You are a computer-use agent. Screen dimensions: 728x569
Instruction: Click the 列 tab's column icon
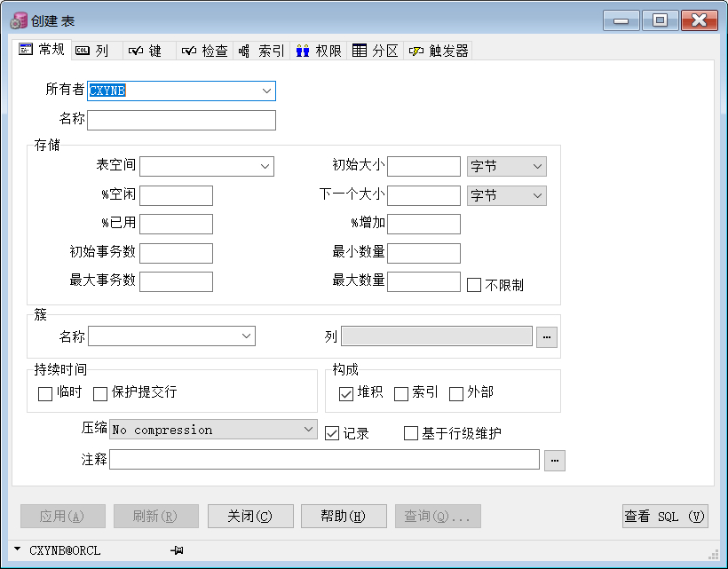tap(83, 51)
